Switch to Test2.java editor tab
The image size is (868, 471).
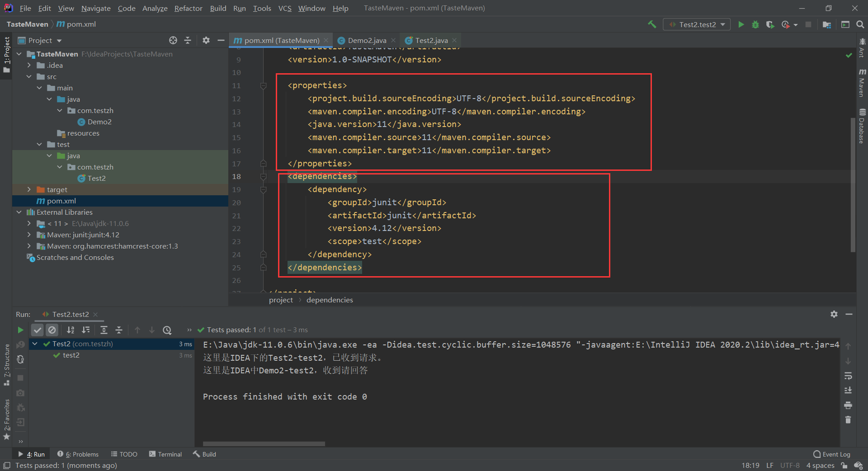pos(431,40)
